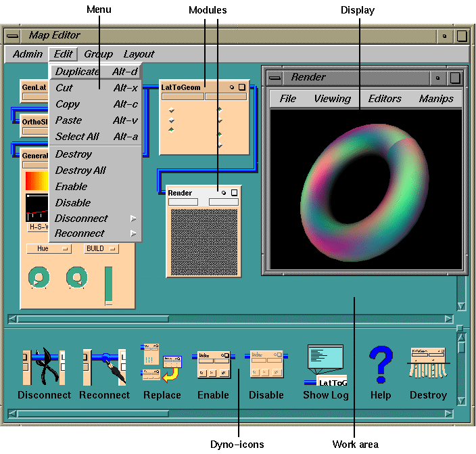
Task: Click the Destroy shredder dyno-icon
Action: [428, 365]
